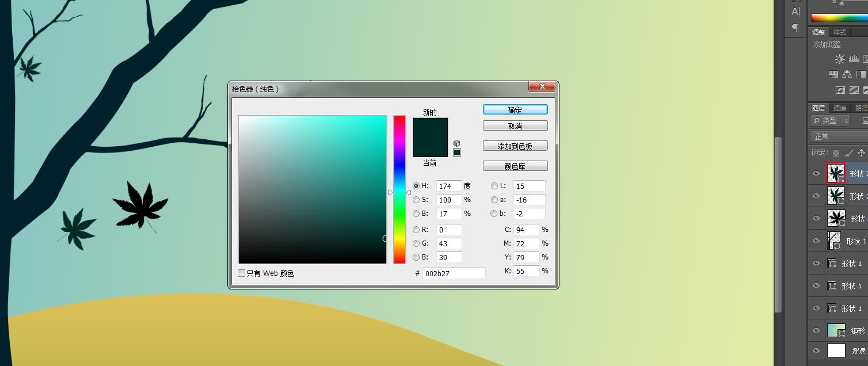868x366 pixels.
Task: Open the Paragraph panel icon
Action: coord(795,28)
